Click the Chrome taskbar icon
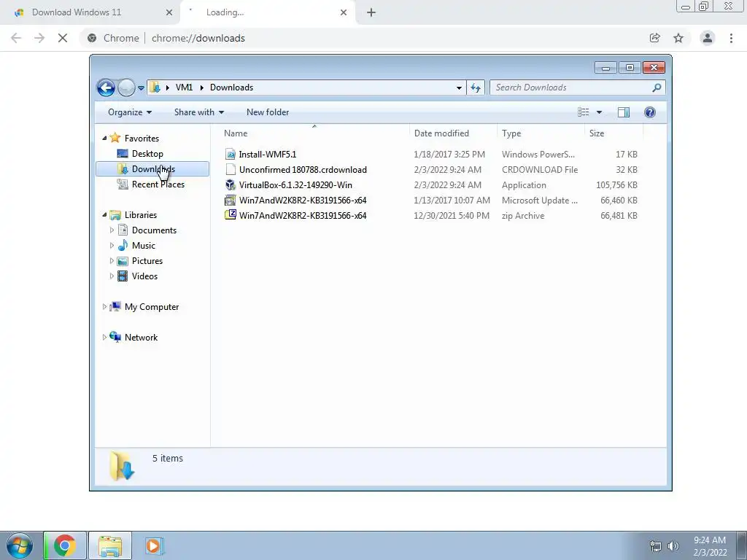The image size is (747, 560). [x=65, y=545]
